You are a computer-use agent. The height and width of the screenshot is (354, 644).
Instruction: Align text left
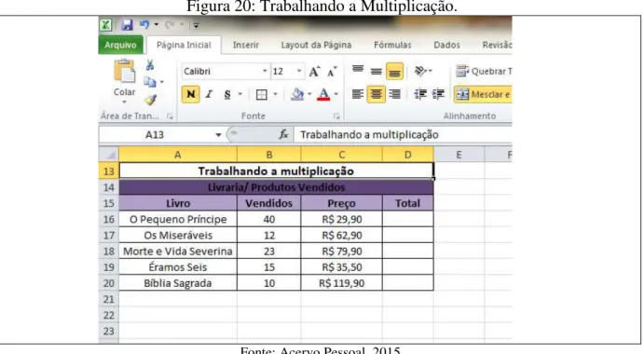pos(358,94)
